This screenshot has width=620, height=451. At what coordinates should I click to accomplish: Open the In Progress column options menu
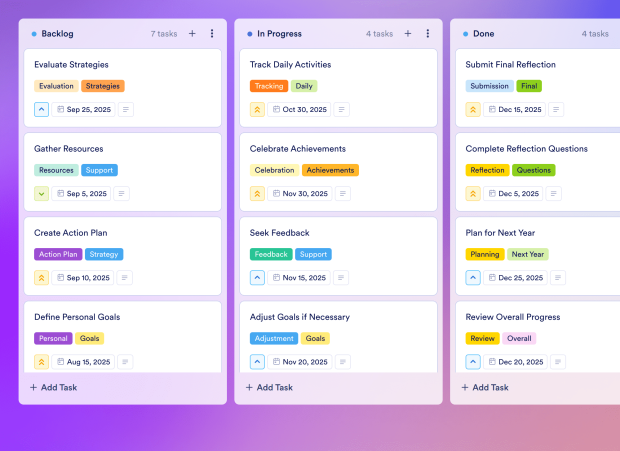click(x=428, y=33)
